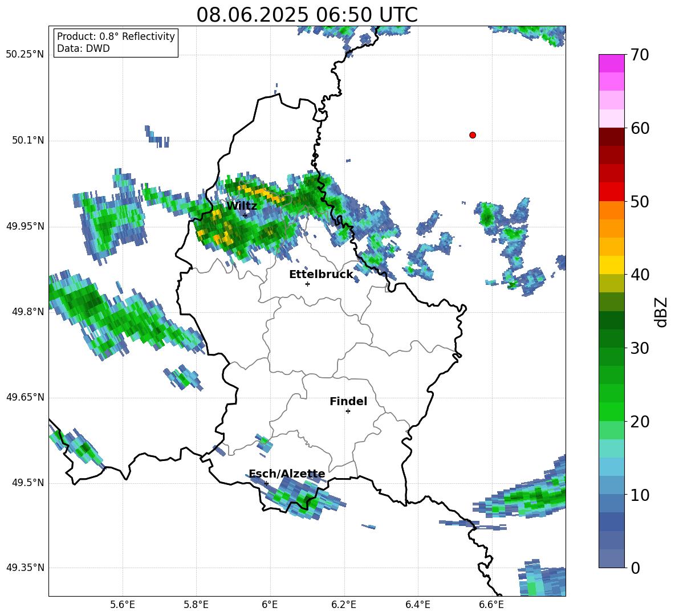Click the Esch/Alzette station cross marker
Viewport: 675px width, 616px height.
click(x=266, y=483)
